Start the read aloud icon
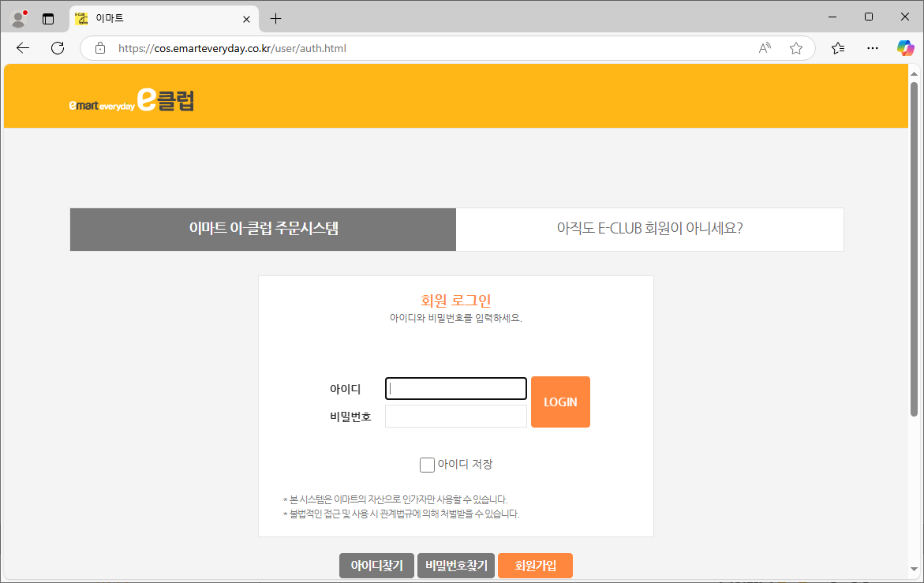The image size is (924, 583). pos(765,48)
